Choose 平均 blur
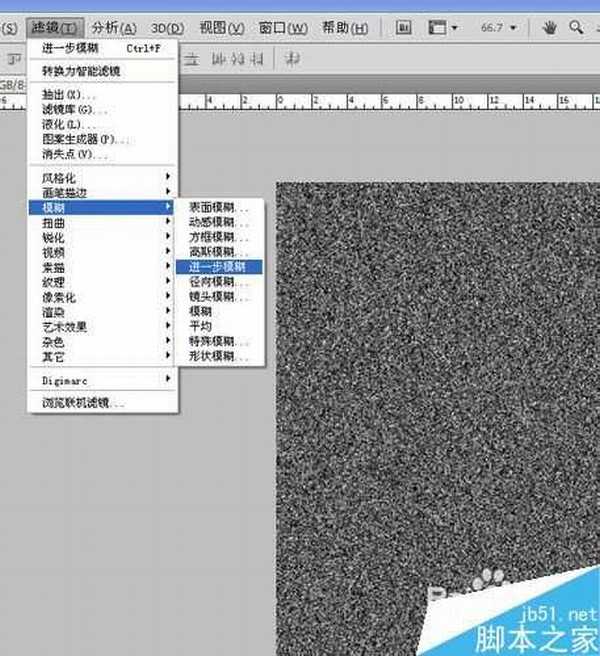This screenshot has height=656, width=600. [220, 326]
